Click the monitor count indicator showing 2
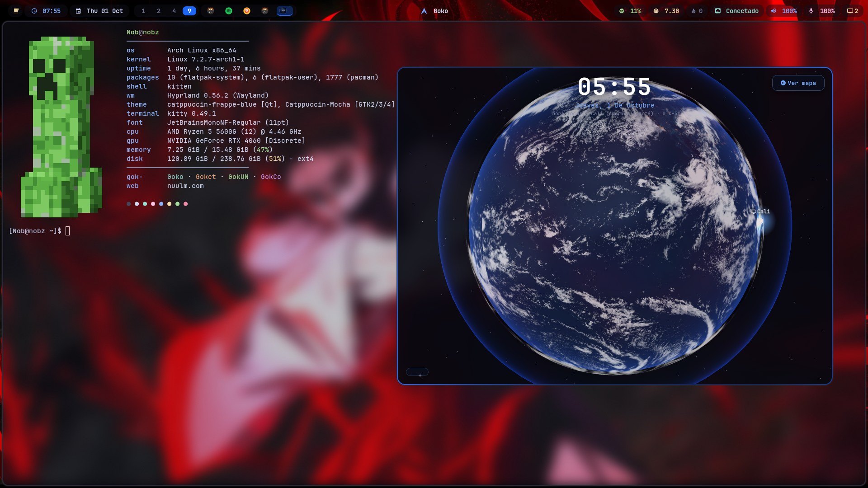868x488 pixels. pos(853,11)
